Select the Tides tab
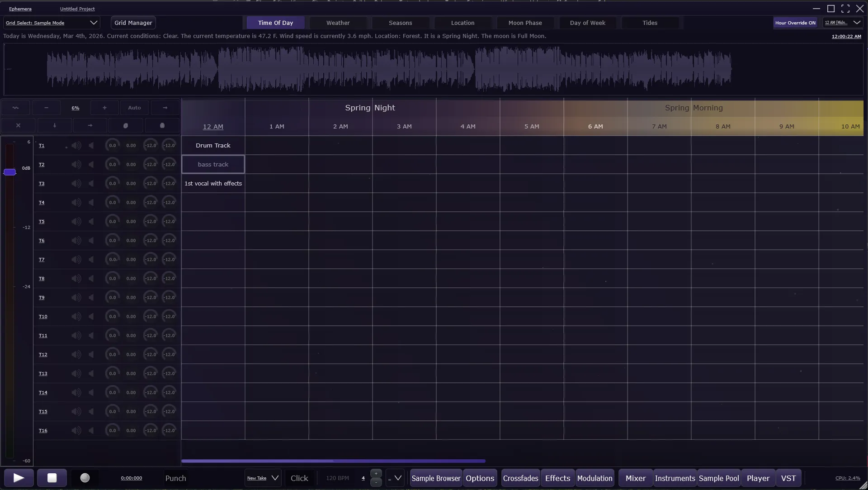This screenshot has height=490, width=868. 650,23
